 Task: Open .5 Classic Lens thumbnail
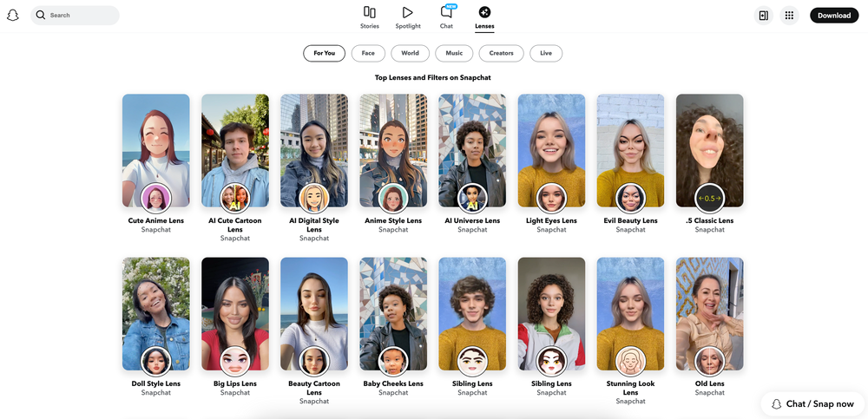[x=710, y=151]
